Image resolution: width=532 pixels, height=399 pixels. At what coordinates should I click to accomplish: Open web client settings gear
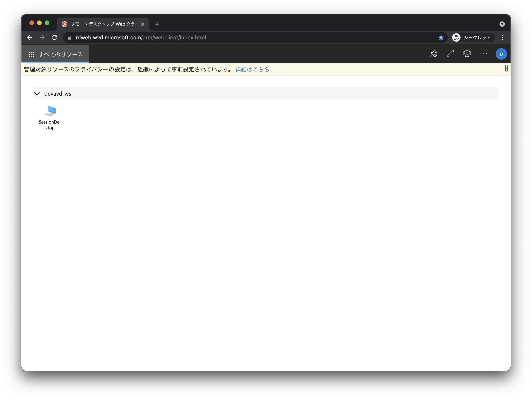(467, 53)
